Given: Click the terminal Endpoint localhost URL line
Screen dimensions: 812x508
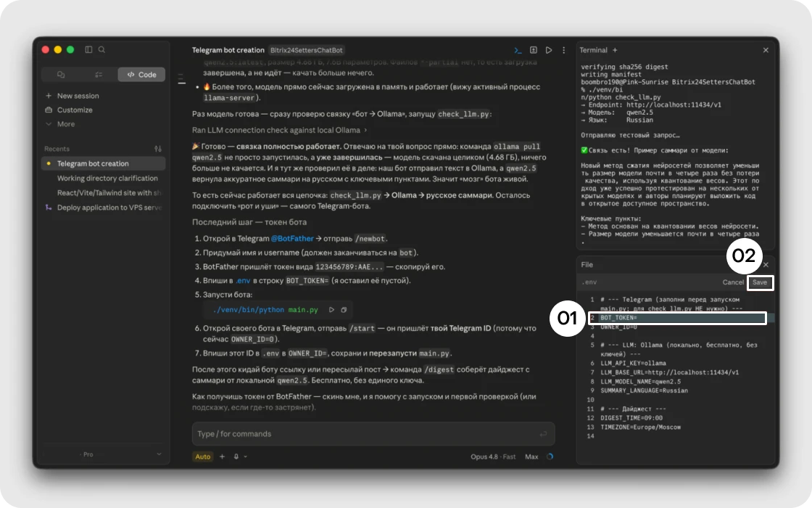Looking at the screenshot, I should 651,105.
